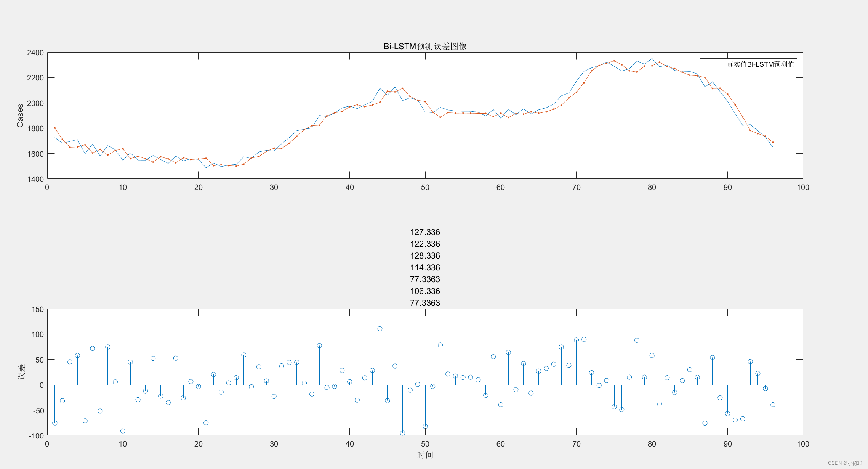Select the Cases y-axis label
This screenshot has height=469, width=868.
(20, 116)
